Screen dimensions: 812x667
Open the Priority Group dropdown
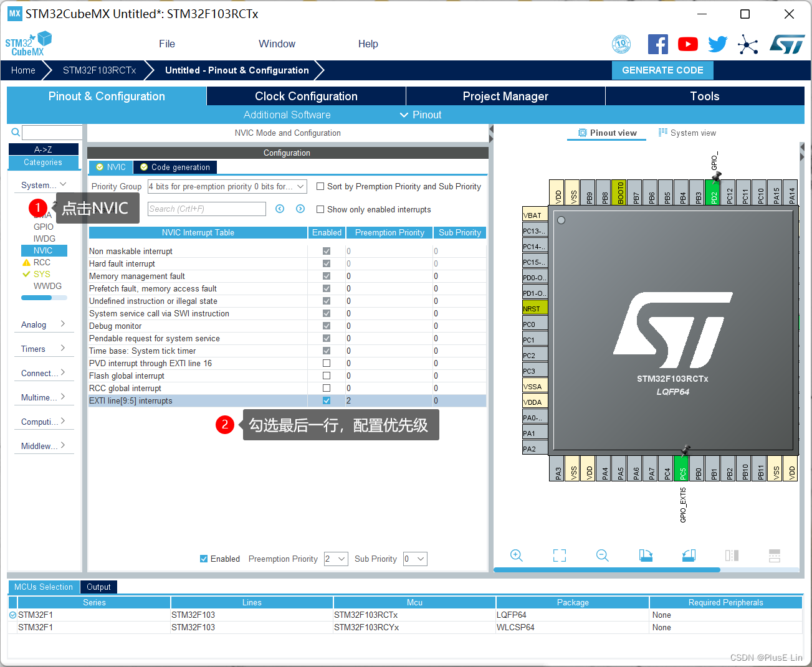[227, 186]
